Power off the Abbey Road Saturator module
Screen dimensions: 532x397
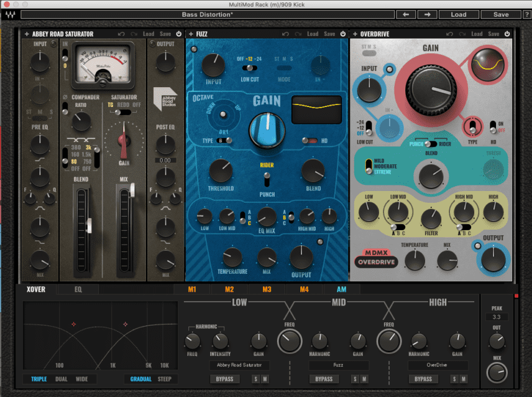pos(179,34)
